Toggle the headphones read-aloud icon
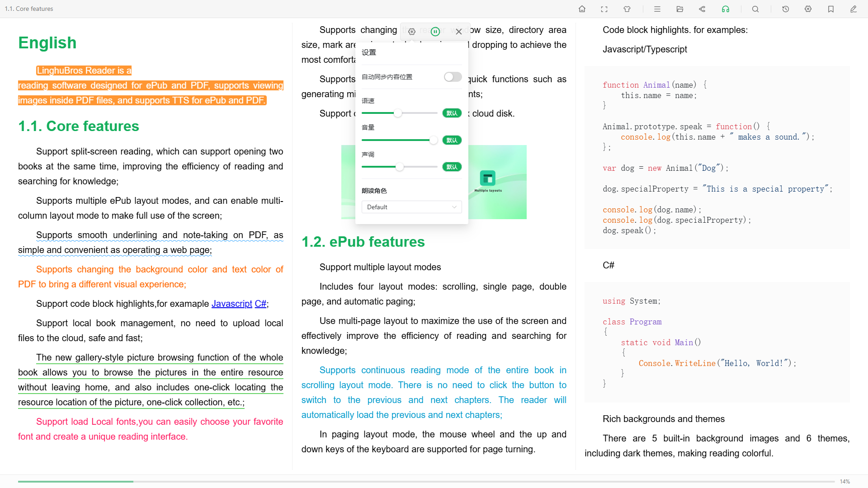 pos(725,9)
